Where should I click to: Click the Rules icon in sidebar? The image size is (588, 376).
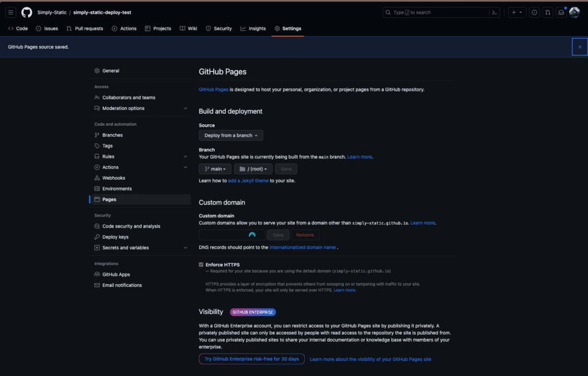tap(97, 156)
